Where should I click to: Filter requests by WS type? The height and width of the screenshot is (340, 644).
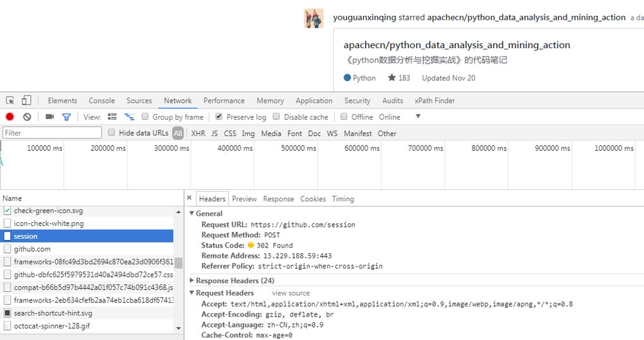pos(332,134)
